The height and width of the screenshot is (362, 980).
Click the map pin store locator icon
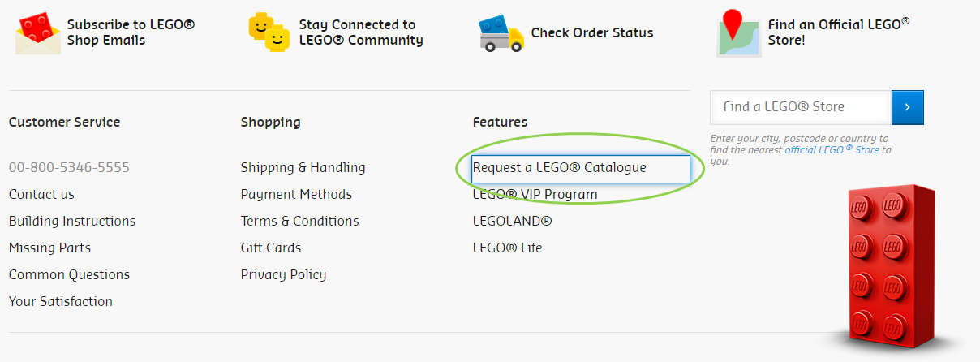[738, 34]
